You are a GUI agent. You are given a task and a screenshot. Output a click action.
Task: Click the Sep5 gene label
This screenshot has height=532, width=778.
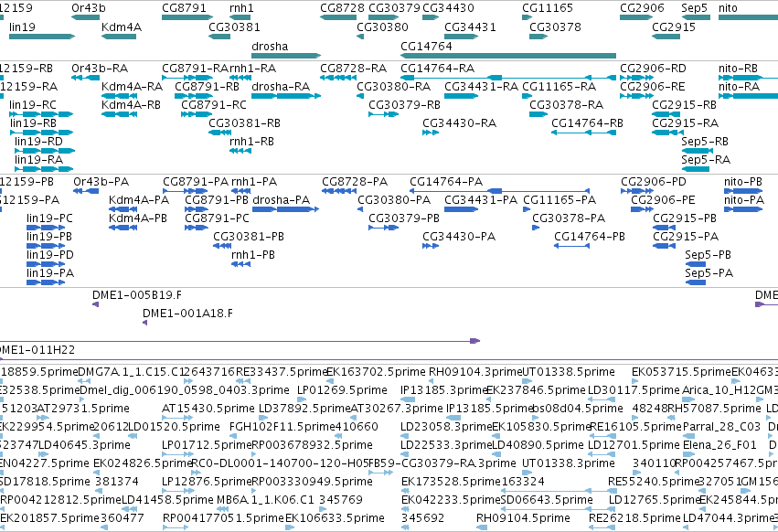point(694,8)
